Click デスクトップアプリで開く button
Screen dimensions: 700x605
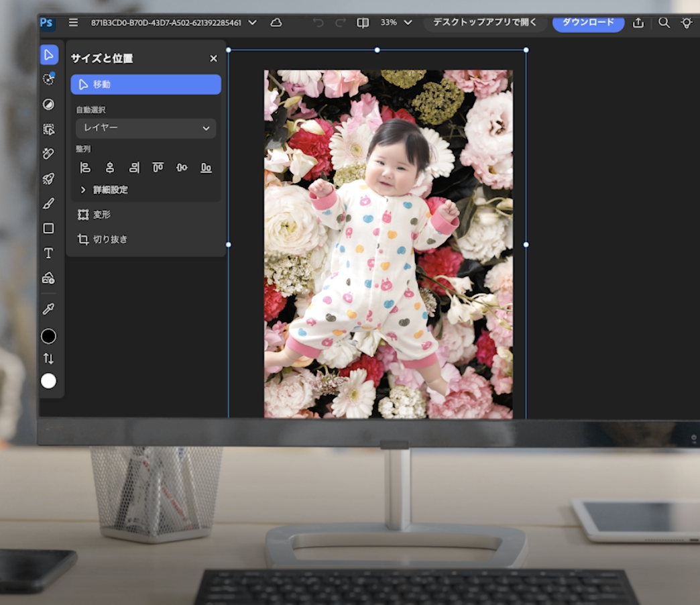(484, 23)
